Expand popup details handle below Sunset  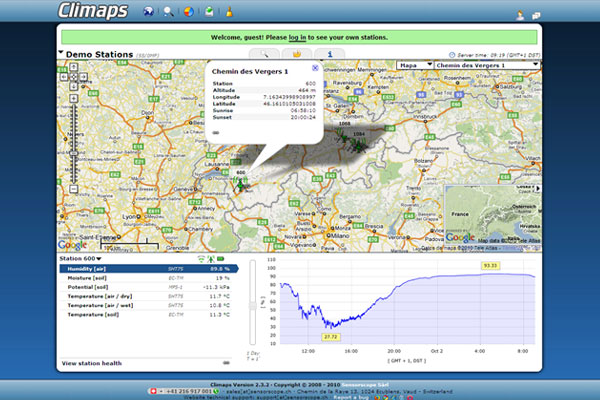(x=216, y=133)
